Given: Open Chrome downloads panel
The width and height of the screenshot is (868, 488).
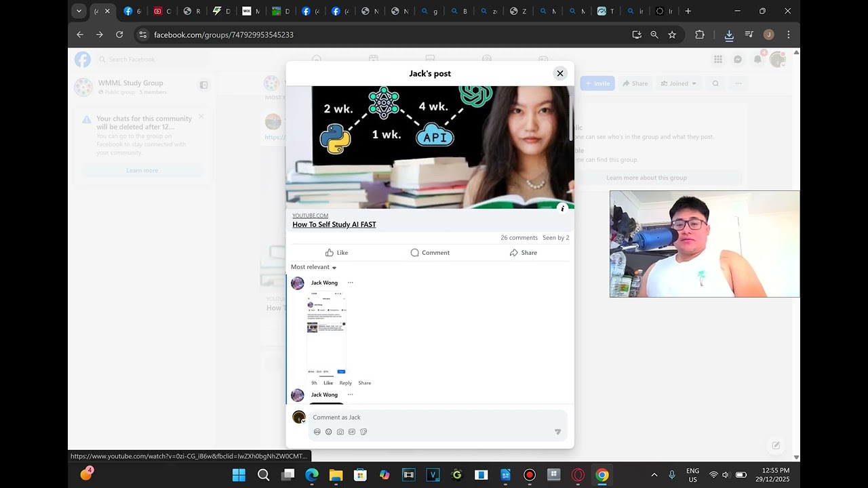Looking at the screenshot, I should coord(729,35).
